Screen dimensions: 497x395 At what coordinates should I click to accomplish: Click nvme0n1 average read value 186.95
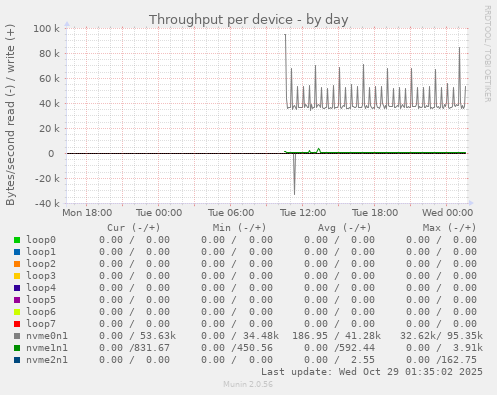(310, 336)
